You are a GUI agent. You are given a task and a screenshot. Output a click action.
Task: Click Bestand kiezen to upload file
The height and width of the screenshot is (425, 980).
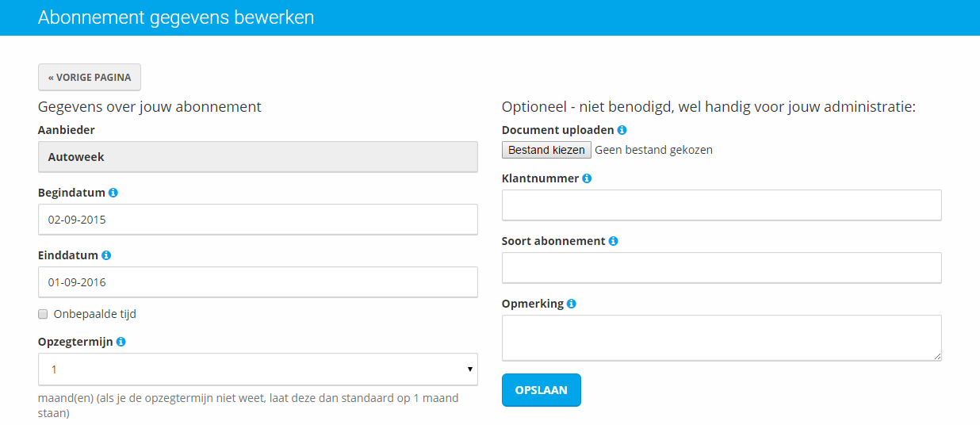pyautogui.click(x=546, y=150)
